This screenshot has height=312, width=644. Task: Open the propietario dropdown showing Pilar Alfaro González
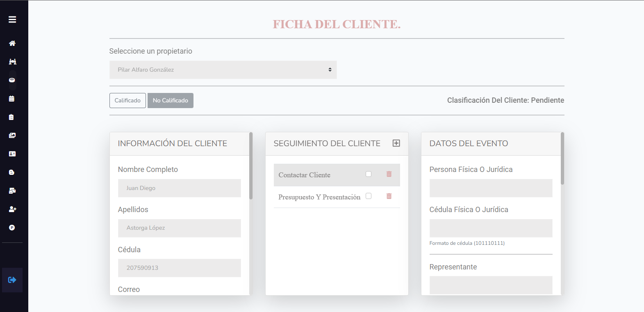pos(223,70)
